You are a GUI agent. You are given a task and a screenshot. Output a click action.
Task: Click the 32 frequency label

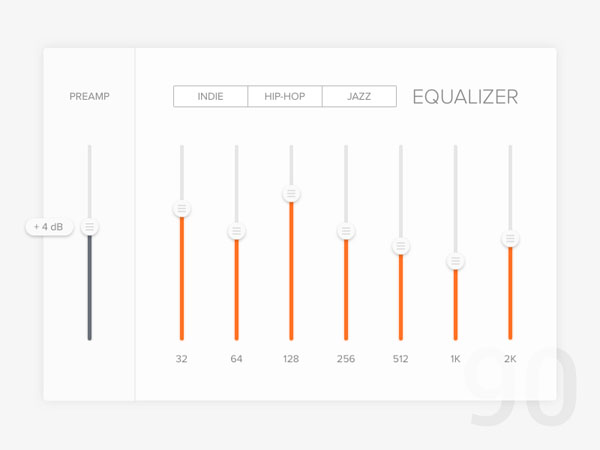(182, 359)
